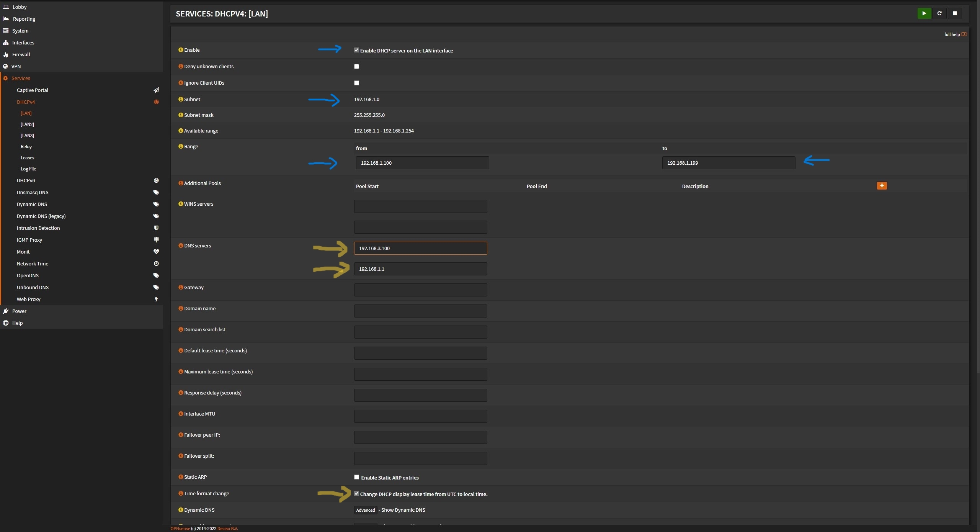Screen dimensions: 980x532
Task: Click the stop service icon
Action: pos(954,13)
